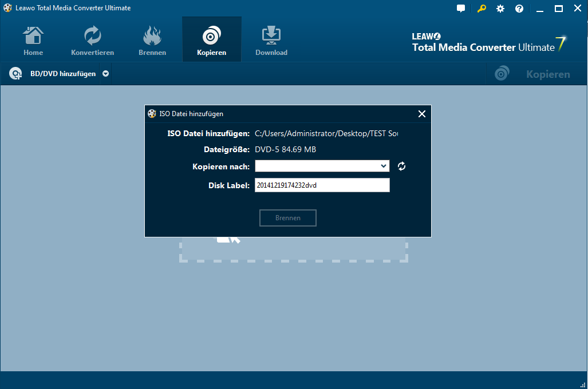Go to the Download tab
The image size is (588, 389).
point(271,40)
